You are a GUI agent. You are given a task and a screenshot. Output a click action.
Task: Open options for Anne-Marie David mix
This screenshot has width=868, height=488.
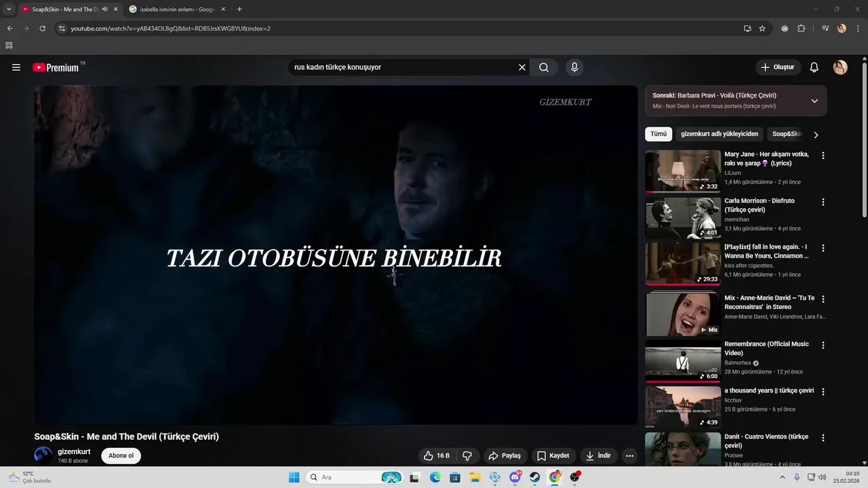823,299
